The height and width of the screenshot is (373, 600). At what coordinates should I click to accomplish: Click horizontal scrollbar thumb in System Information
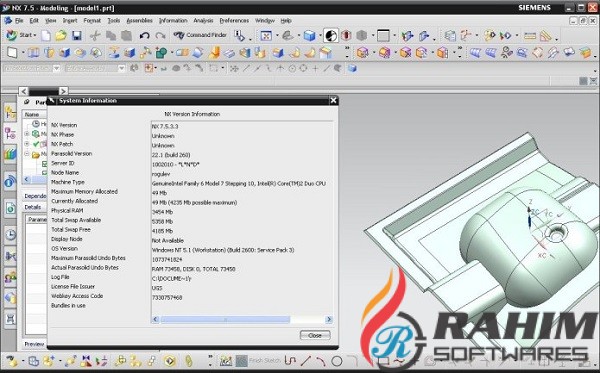(225, 319)
